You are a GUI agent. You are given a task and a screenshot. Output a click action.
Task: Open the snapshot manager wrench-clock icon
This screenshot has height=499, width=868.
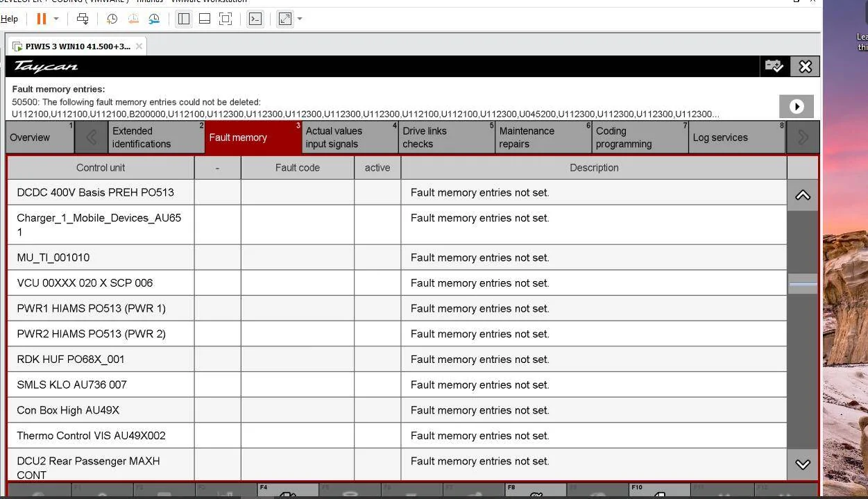click(155, 19)
